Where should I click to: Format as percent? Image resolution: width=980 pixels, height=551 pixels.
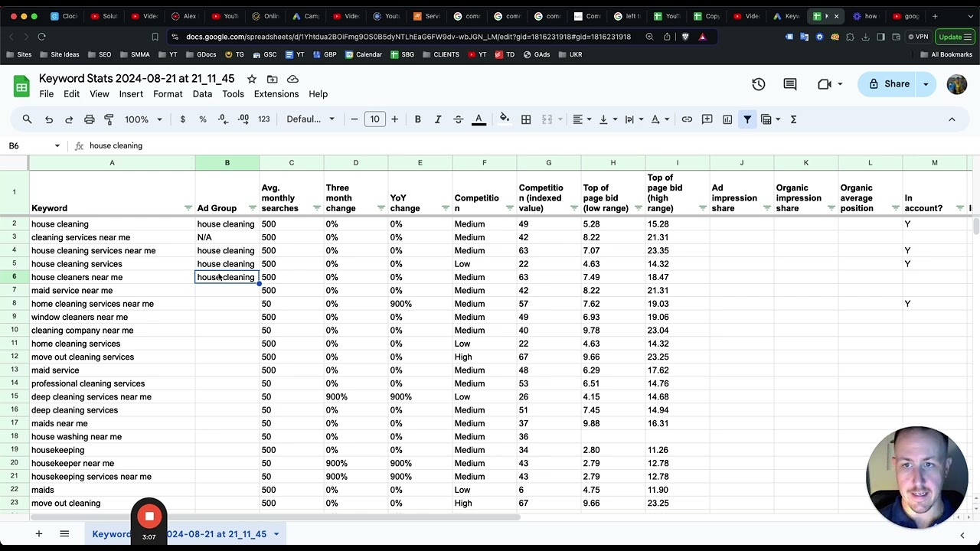tap(203, 119)
